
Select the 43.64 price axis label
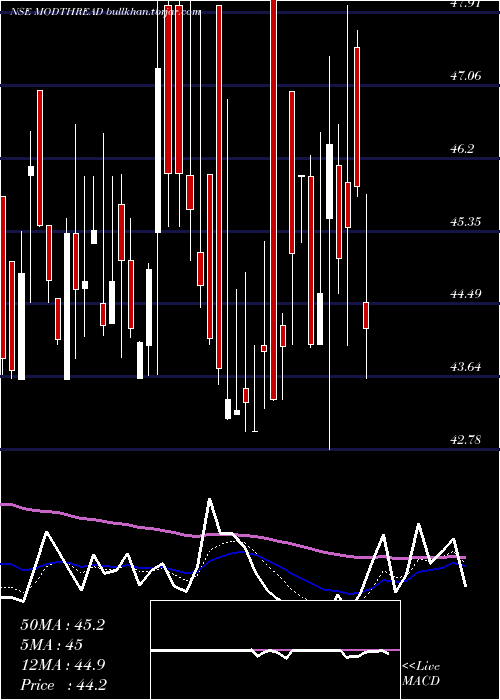(465, 367)
